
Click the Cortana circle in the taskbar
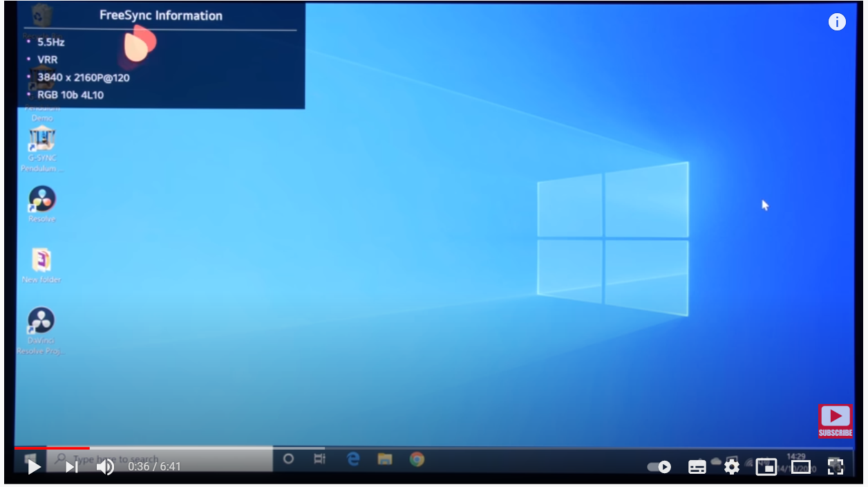pyautogui.click(x=289, y=459)
